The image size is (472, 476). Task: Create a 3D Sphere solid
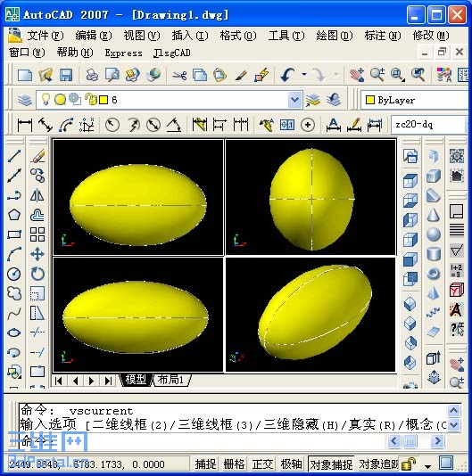[434, 234]
